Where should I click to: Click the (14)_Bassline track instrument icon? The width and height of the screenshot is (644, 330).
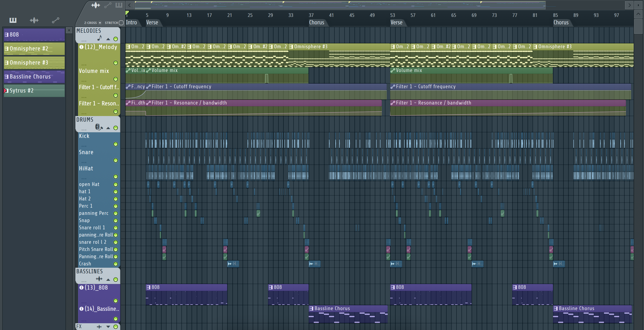tap(81, 309)
